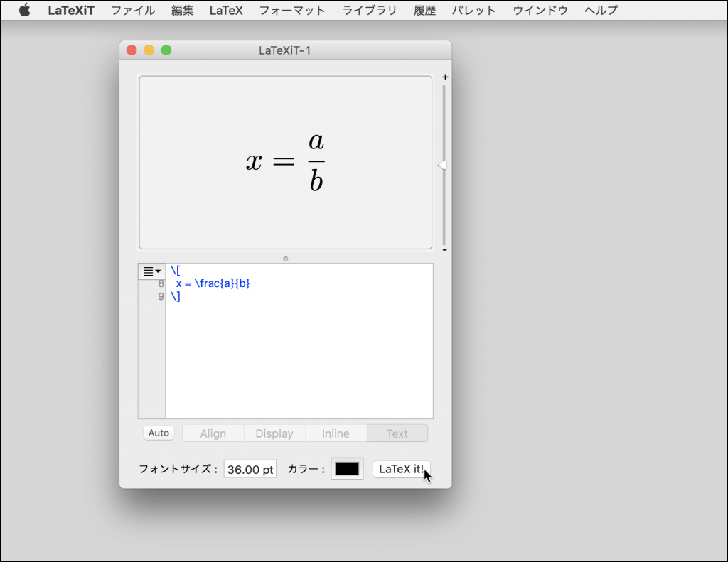Open the black color well
This screenshot has height=562, width=728.
[347, 469]
